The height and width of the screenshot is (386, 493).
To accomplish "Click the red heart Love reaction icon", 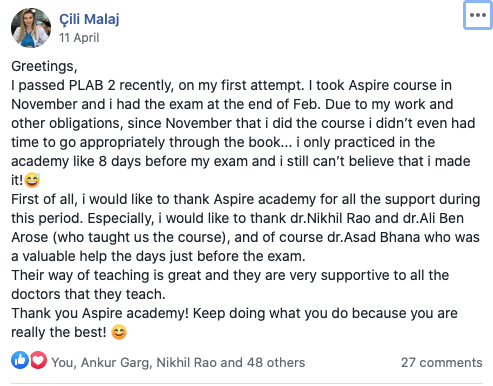I will click(x=38, y=360).
